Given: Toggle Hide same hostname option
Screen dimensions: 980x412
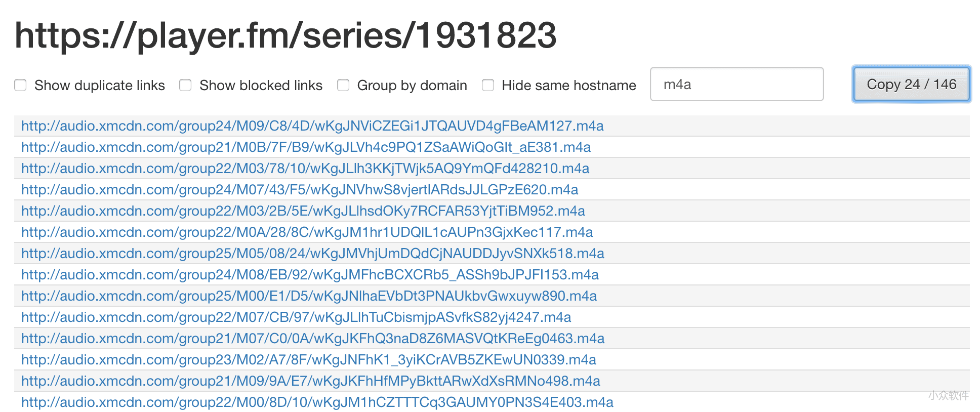Looking at the screenshot, I should [x=488, y=85].
